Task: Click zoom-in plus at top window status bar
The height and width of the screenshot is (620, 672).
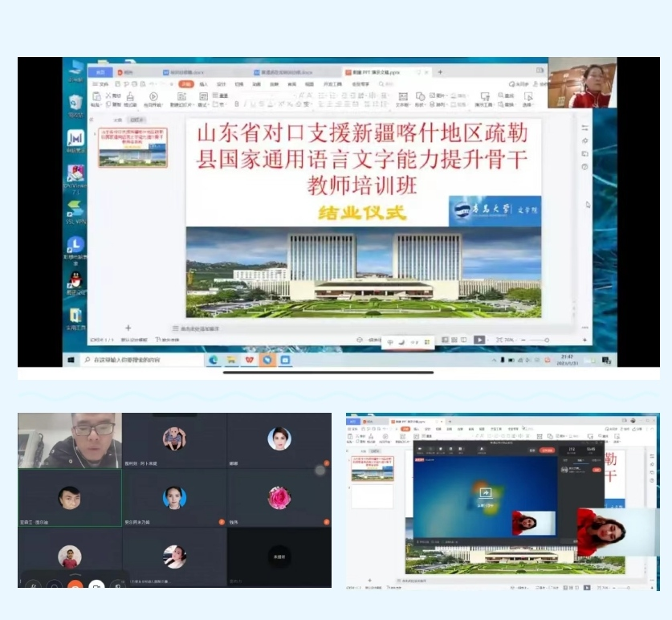Action: (584, 340)
